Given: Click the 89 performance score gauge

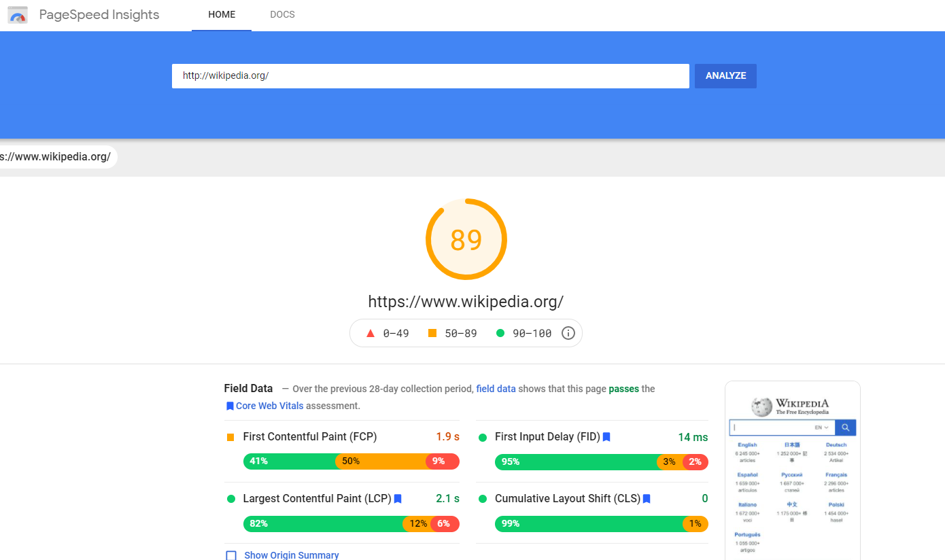Looking at the screenshot, I should (x=466, y=239).
